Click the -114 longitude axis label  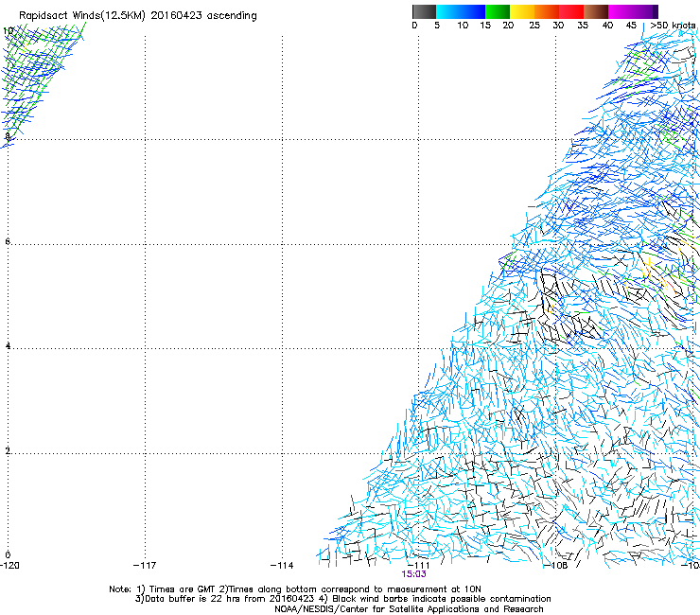click(282, 566)
